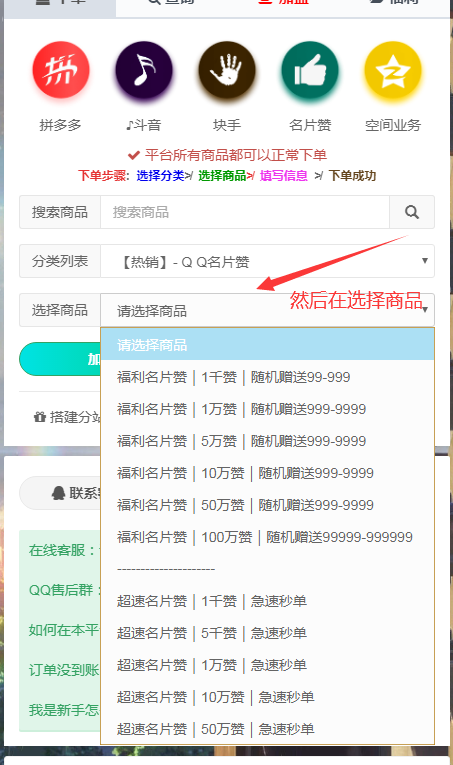This screenshot has width=453, height=765.
Task: Collapse the 请选择商品 product dropdown
Action: 267,310
